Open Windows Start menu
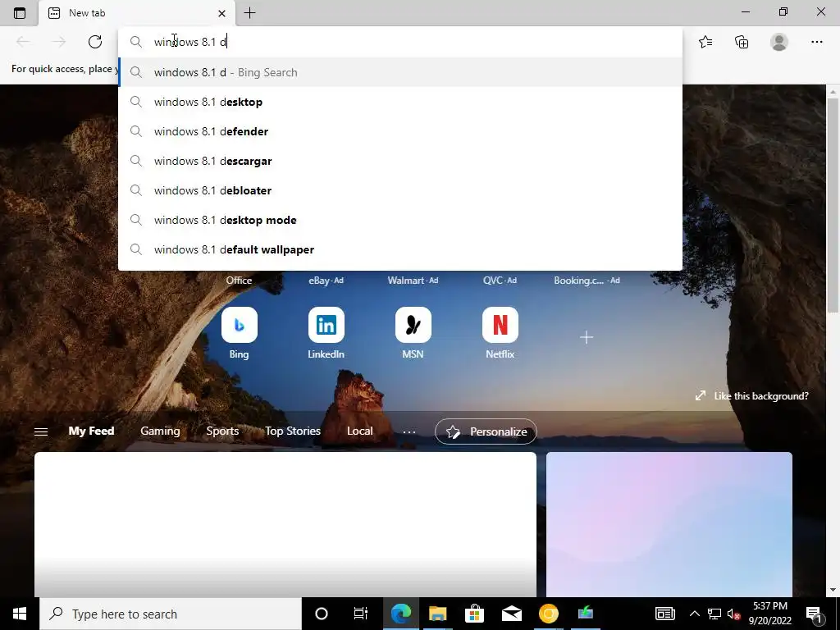The height and width of the screenshot is (630, 840). tap(20, 614)
